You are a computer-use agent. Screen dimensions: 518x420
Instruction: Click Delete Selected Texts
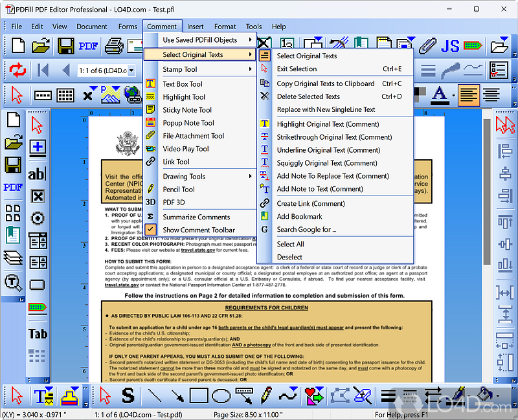click(335, 96)
